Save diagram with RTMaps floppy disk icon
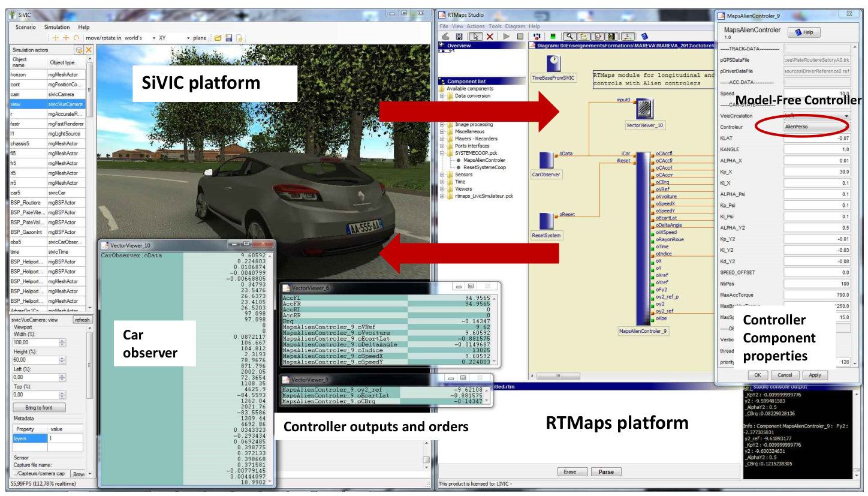868x496 pixels. click(459, 37)
